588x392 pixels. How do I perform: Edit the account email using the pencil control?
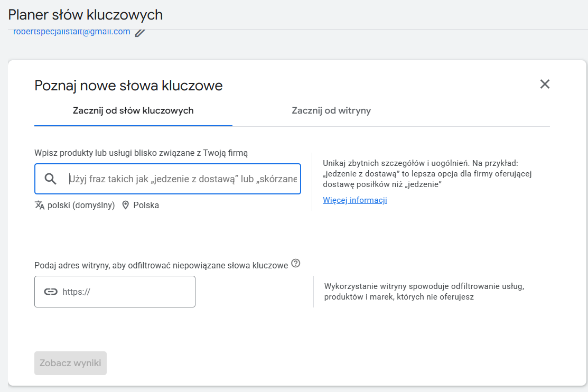pos(139,32)
